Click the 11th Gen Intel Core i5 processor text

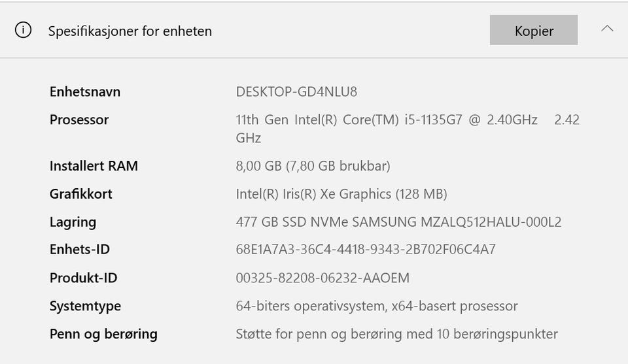pyautogui.click(x=386, y=120)
